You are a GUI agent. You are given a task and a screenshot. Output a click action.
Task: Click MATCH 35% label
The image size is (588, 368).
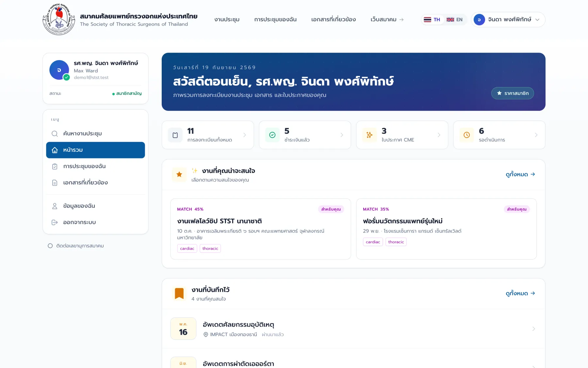click(x=376, y=209)
